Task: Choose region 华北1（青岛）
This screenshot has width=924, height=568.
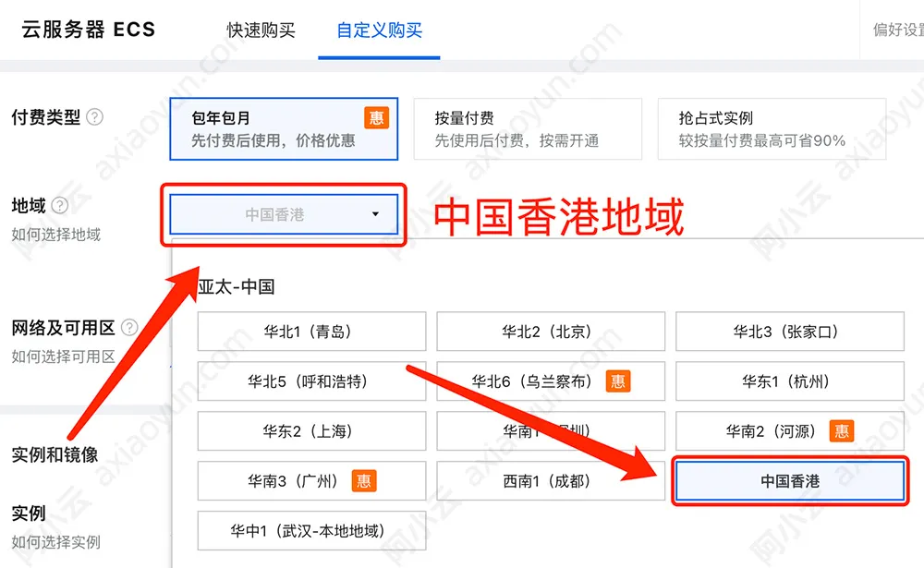Action: click(x=311, y=332)
